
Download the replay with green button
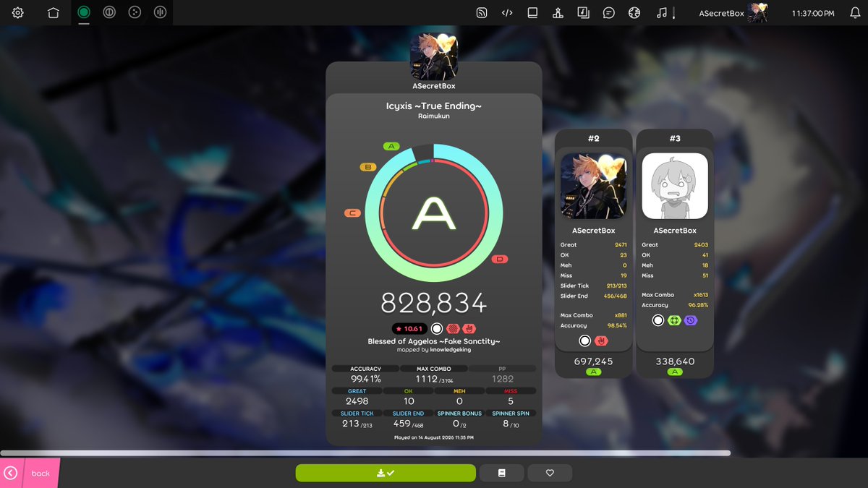[386, 473]
